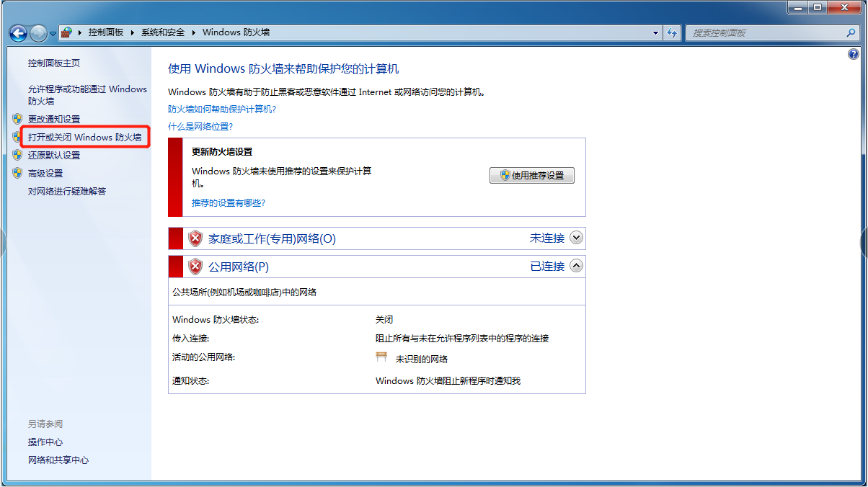Screen dimensions: 868x487
Task: Click the shield icon beside 更改通知设置
Action: pos(17,119)
